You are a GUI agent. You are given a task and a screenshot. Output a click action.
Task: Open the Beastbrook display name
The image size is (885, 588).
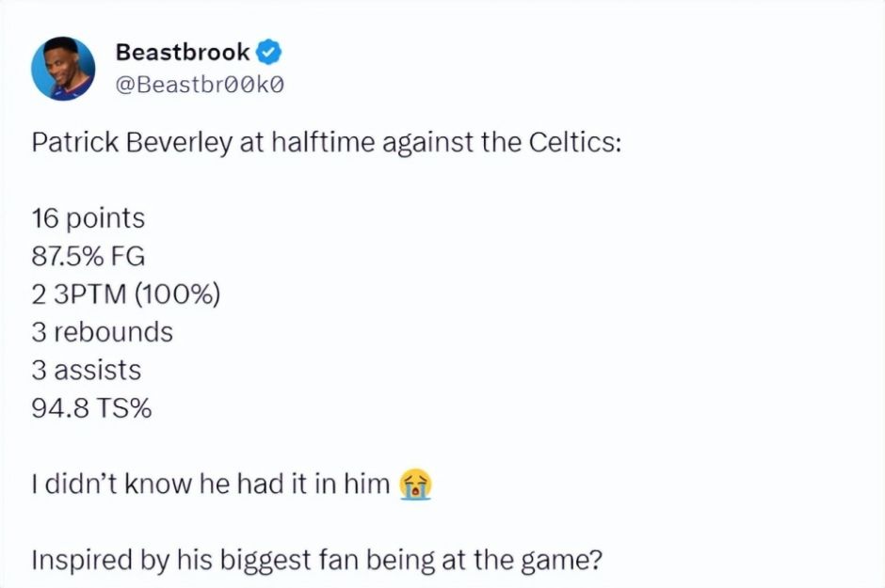[x=183, y=53]
